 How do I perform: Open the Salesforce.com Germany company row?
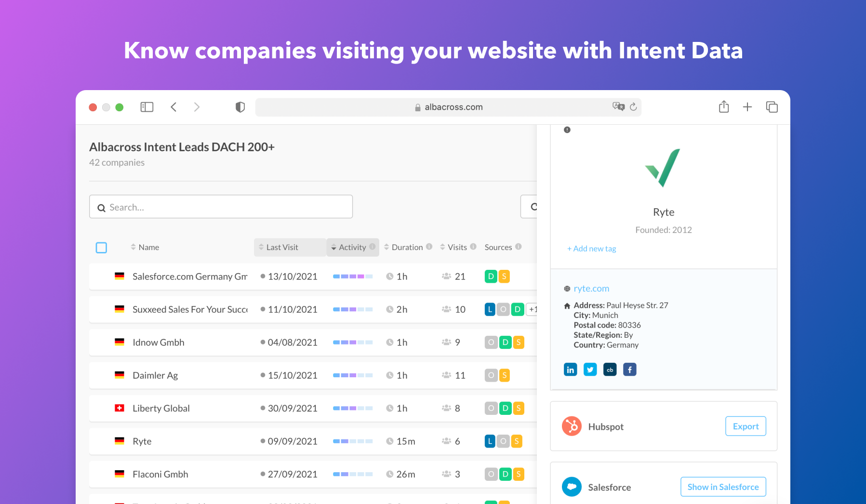pyautogui.click(x=313, y=277)
